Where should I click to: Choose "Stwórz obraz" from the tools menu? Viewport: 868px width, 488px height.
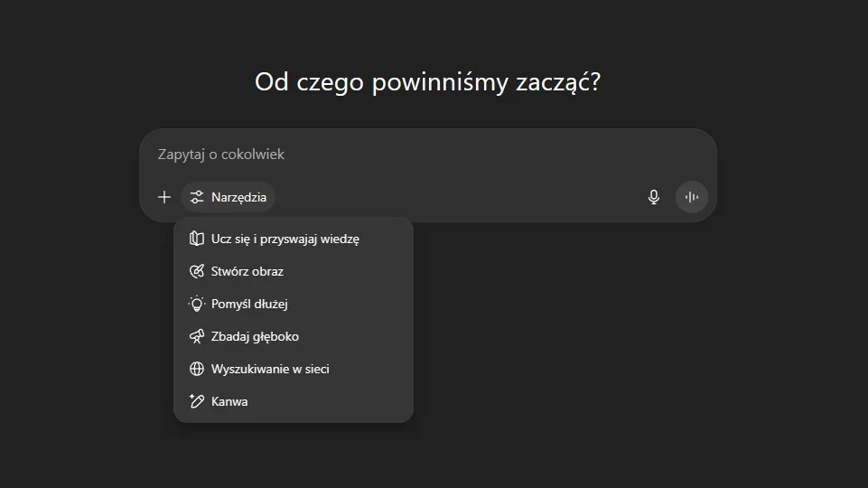pos(247,271)
